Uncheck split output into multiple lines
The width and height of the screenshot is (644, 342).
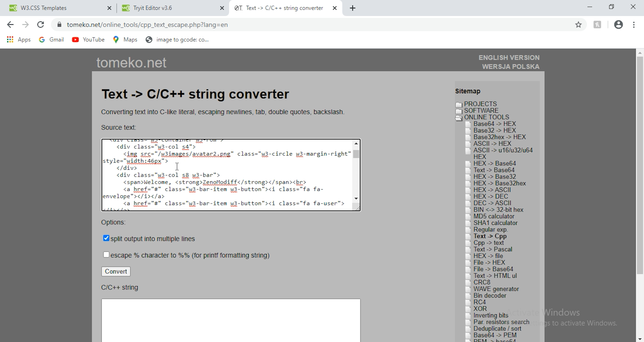pyautogui.click(x=106, y=238)
